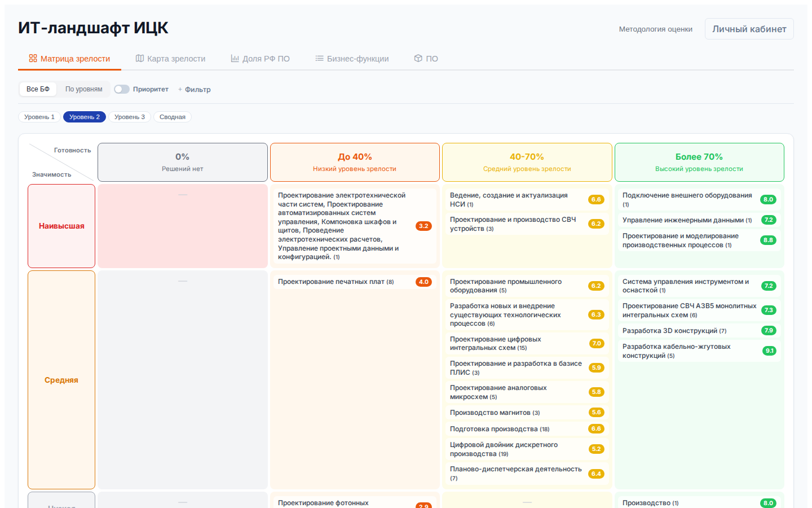Open Личный кабинет
Screen dimensions: 812x508
point(749,29)
